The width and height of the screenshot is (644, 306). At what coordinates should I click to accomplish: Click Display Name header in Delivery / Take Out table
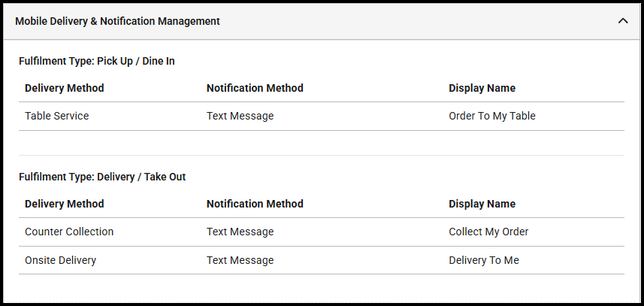click(x=482, y=204)
